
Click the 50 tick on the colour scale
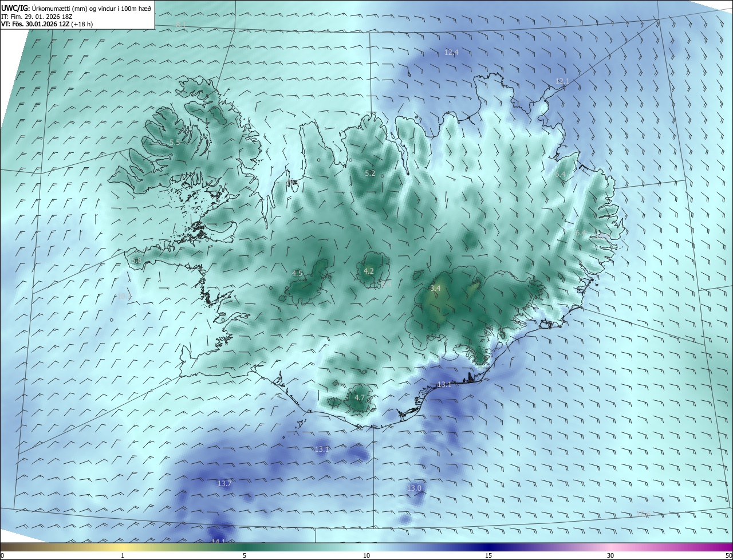(x=728, y=556)
